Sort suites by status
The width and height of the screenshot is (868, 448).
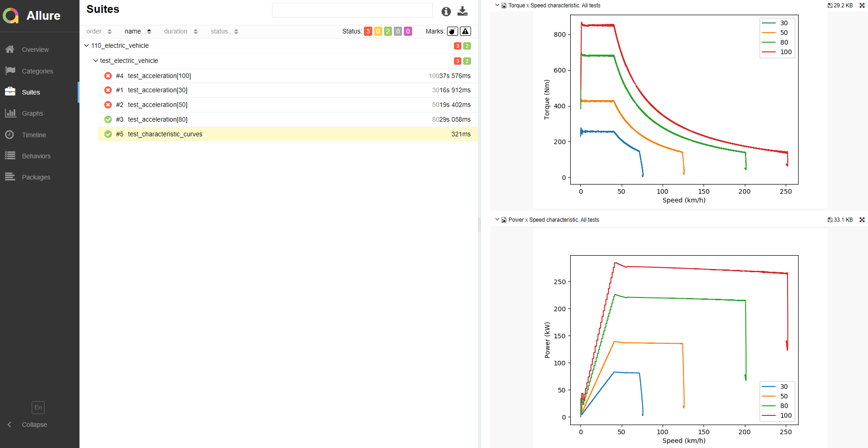pos(224,31)
